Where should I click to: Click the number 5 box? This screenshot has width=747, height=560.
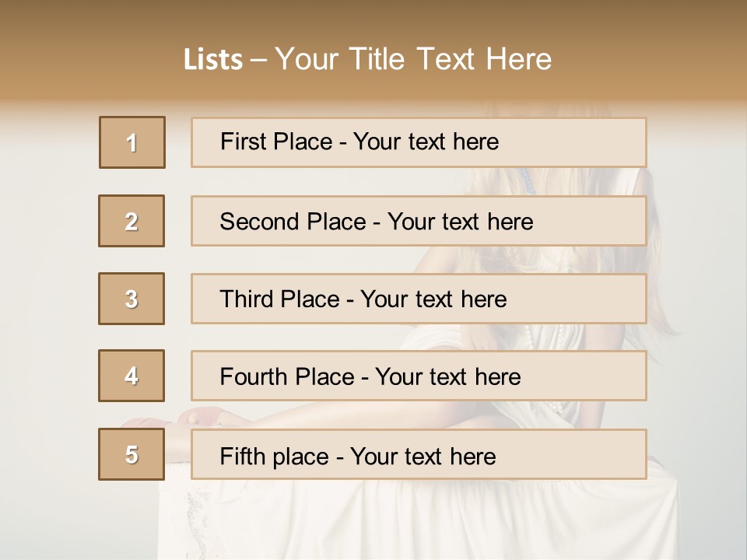point(132,454)
